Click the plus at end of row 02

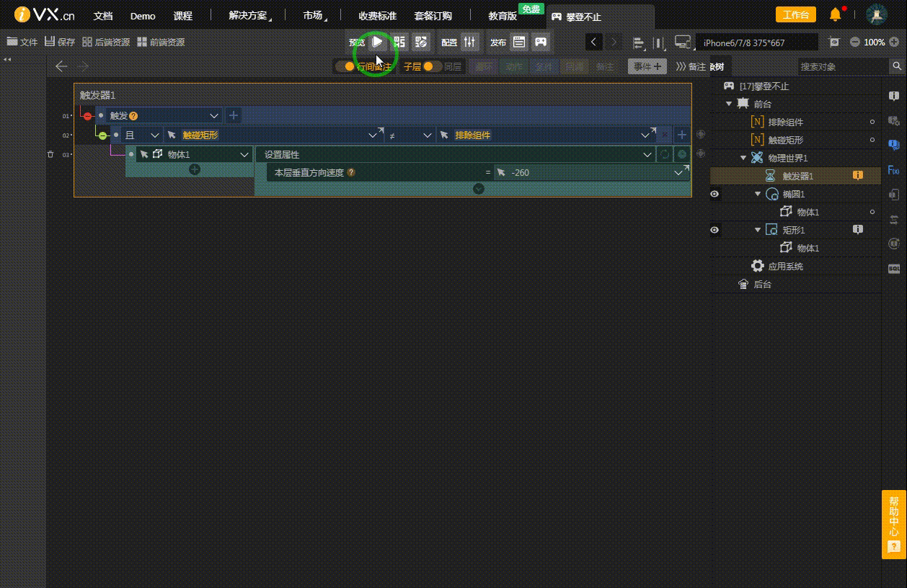[x=682, y=135]
